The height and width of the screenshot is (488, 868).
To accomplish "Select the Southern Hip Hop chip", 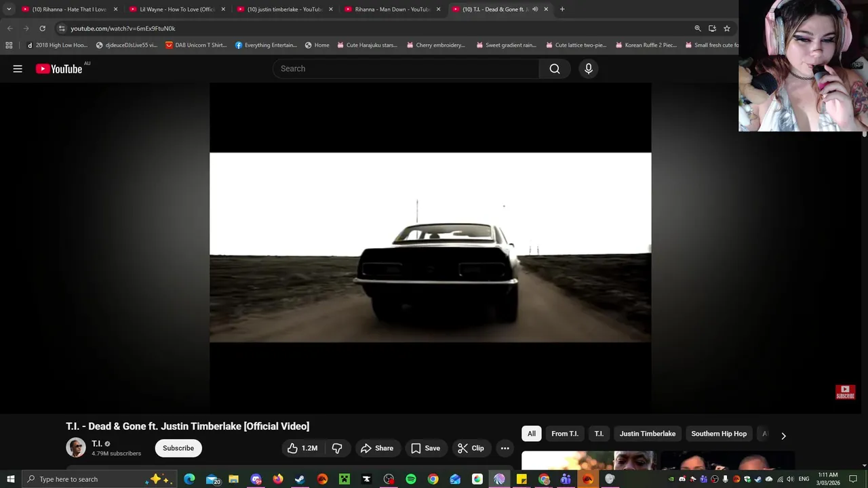I will click(719, 434).
